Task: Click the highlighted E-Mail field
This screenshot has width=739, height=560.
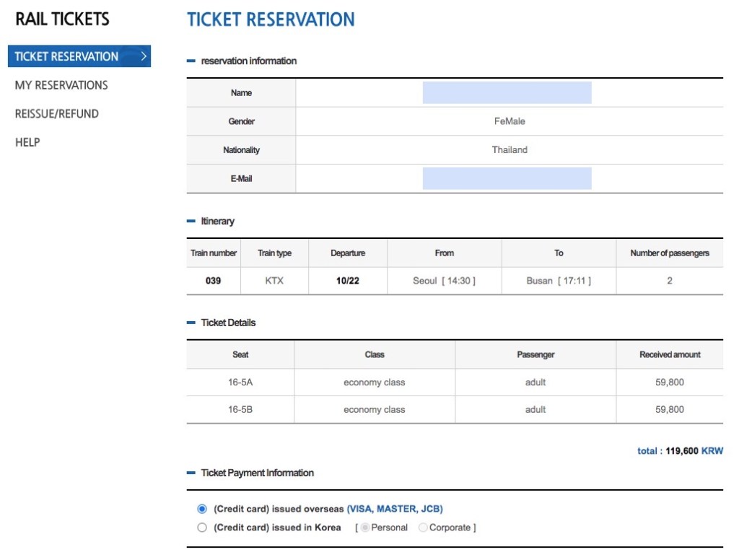Action: (507, 178)
